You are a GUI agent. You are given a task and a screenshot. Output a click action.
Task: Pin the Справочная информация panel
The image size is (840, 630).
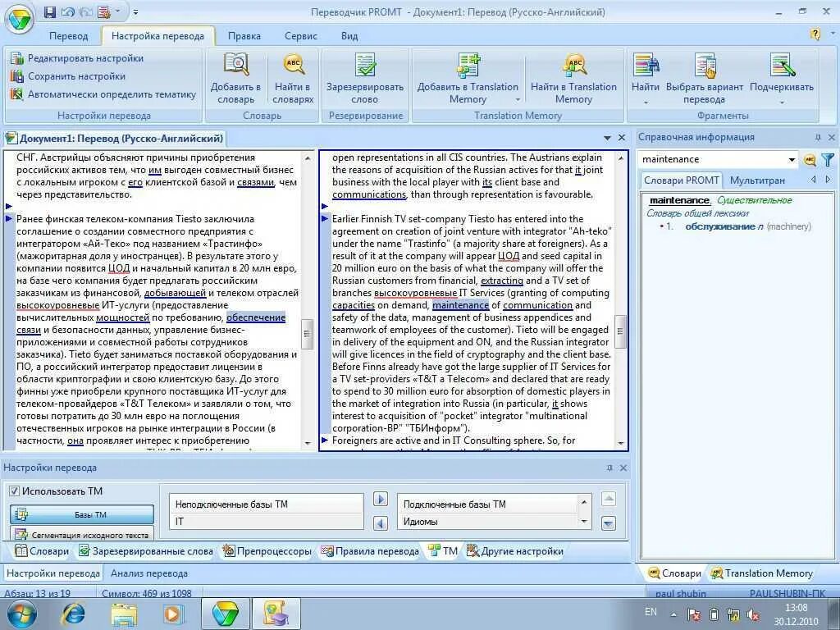pyautogui.click(x=818, y=138)
